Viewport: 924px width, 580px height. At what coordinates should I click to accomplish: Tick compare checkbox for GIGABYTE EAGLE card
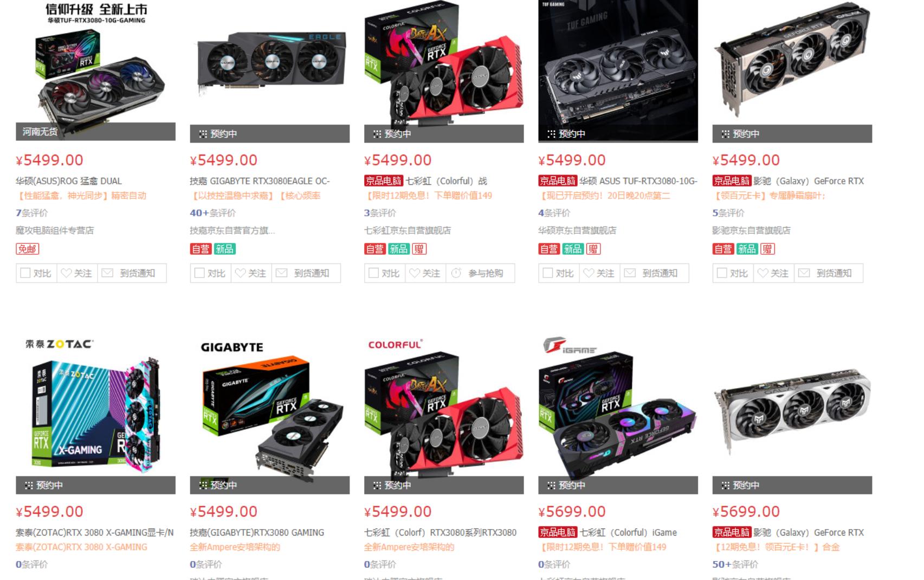click(199, 273)
